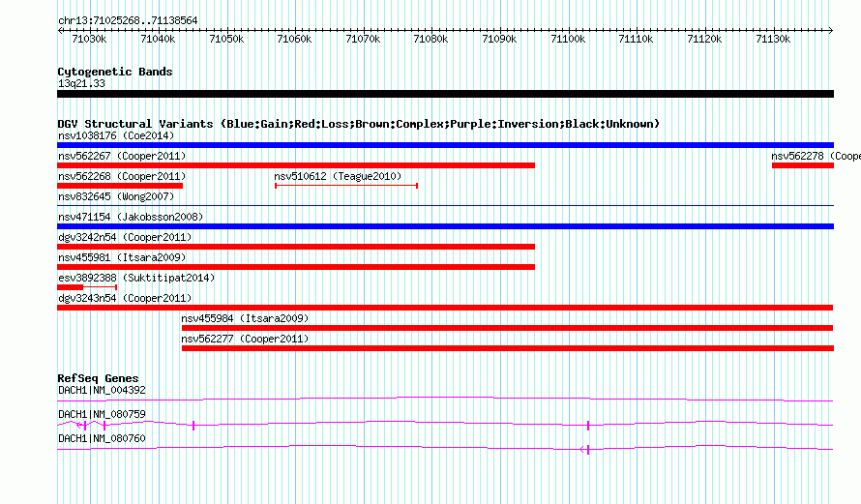Screen dimensions: 861x504
Task: Click the chr13:71025268..71138564 coordinate label
Action: click(128, 20)
